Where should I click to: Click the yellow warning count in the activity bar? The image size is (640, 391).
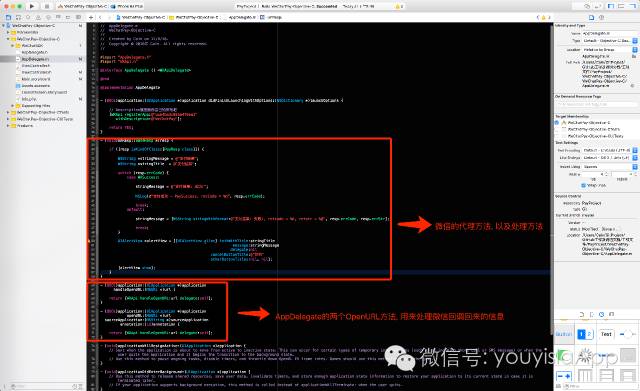(399, 7)
